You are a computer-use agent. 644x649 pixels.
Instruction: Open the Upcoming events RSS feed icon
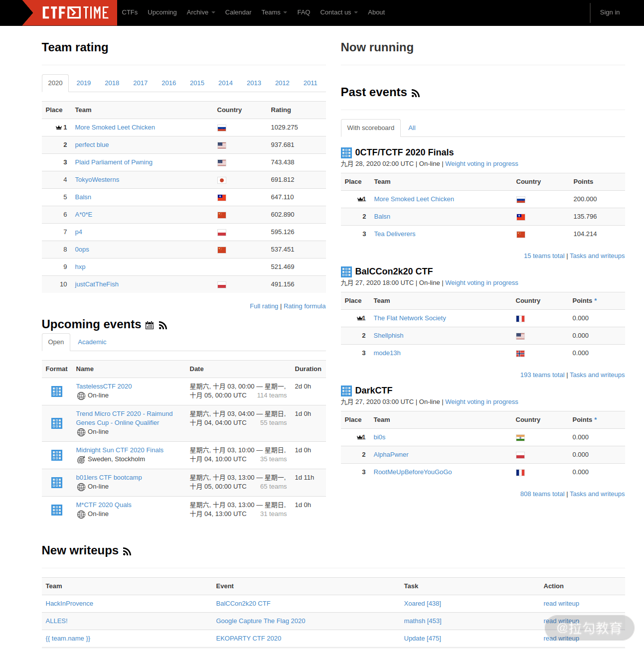[163, 326]
